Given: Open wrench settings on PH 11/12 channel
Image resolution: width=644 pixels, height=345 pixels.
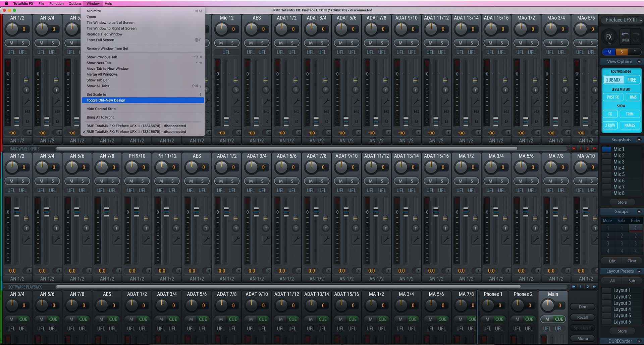Looking at the screenshot, I should [176, 239].
